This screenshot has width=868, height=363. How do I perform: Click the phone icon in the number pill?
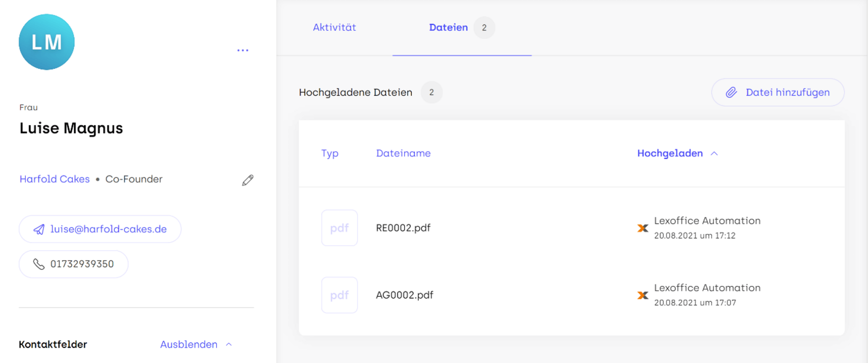(39, 264)
